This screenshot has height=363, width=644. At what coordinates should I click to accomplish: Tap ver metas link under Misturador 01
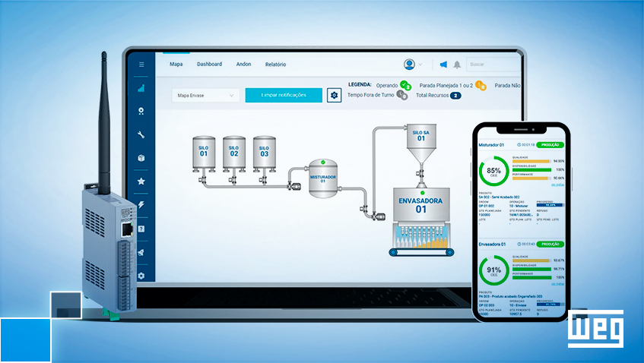tap(558, 185)
